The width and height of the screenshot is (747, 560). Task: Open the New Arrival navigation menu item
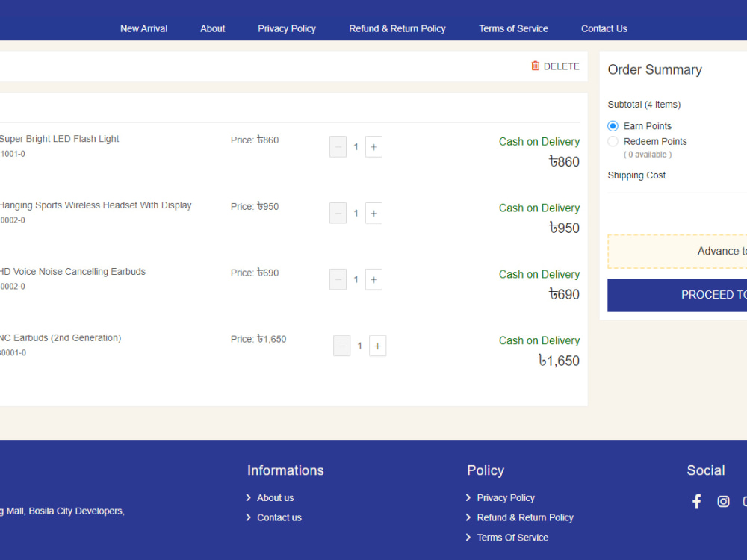(143, 28)
